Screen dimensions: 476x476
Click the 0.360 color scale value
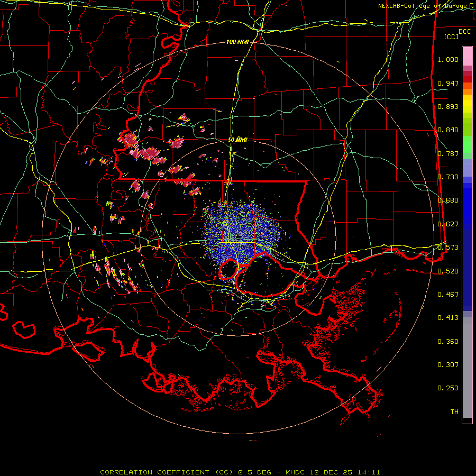[448, 342]
